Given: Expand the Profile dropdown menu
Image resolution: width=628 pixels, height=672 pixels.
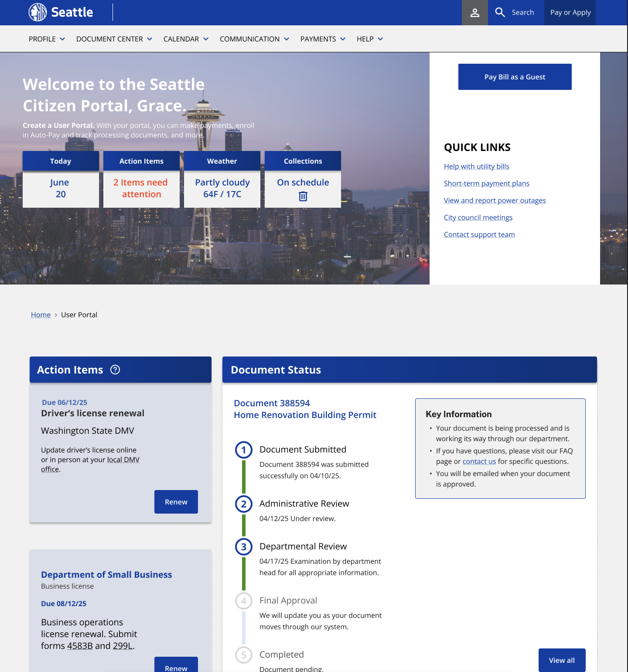Looking at the screenshot, I should pyautogui.click(x=47, y=39).
